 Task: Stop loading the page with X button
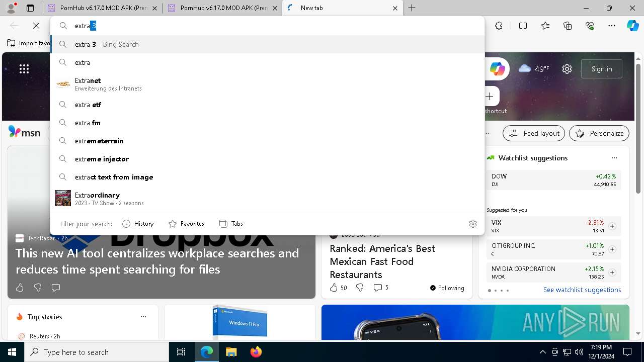click(36, 26)
